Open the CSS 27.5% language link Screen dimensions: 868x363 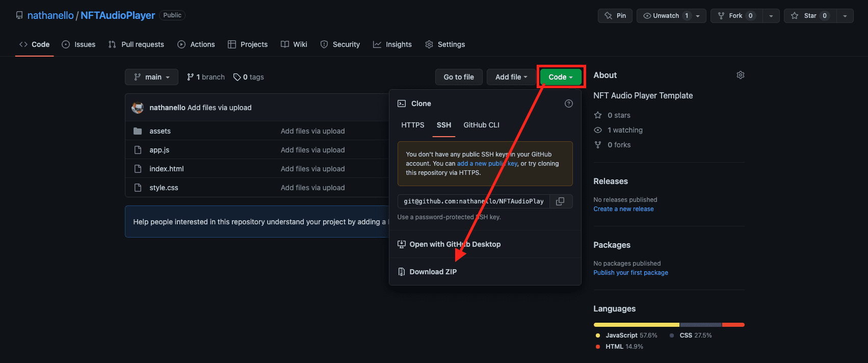(691, 335)
